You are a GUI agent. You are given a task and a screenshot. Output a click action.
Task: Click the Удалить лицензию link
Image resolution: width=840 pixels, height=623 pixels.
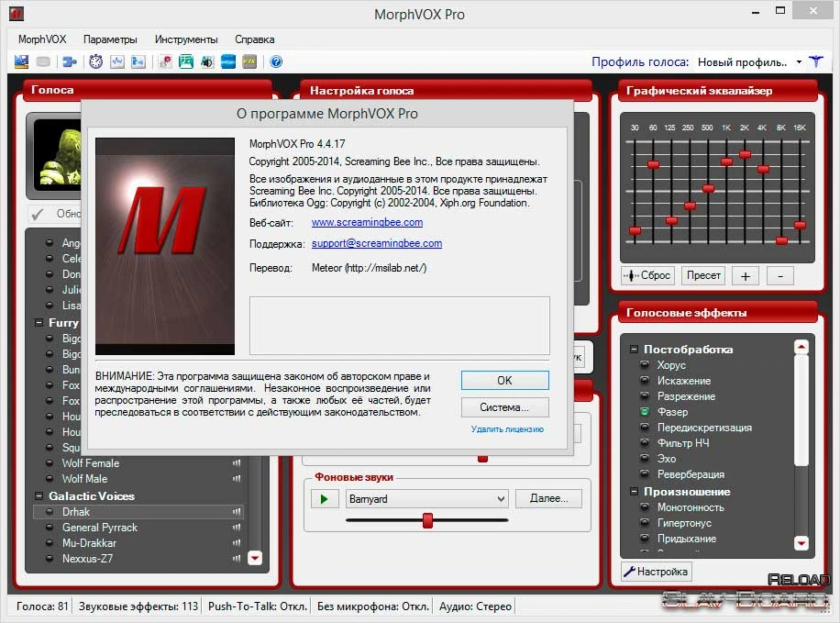pyautogui.click(x=507, y=428)
